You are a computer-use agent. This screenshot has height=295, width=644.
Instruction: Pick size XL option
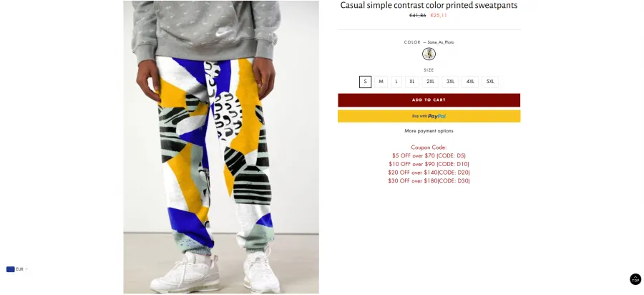[412, 82]
